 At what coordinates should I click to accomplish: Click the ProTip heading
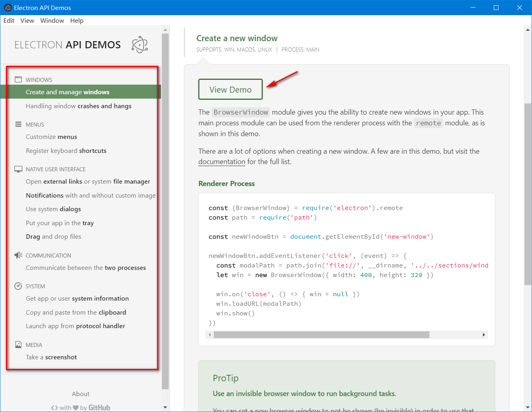(226, 378)
